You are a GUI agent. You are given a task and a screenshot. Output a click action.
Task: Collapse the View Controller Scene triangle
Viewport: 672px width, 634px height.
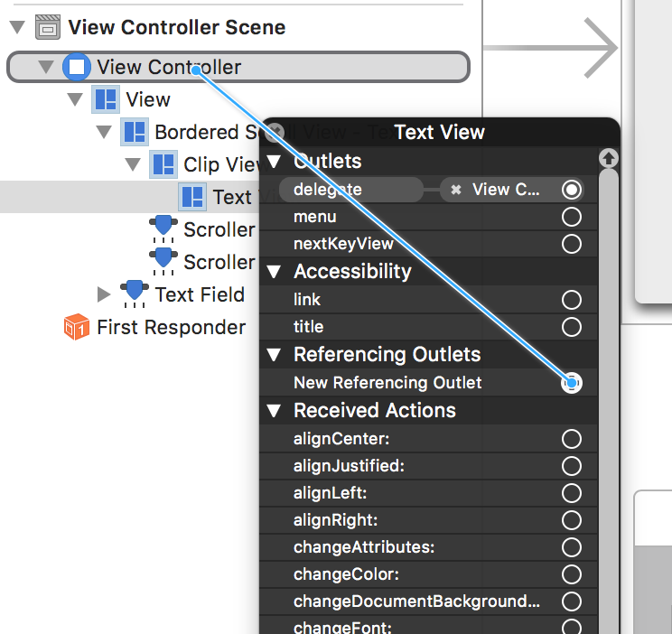tap(17, 28)
